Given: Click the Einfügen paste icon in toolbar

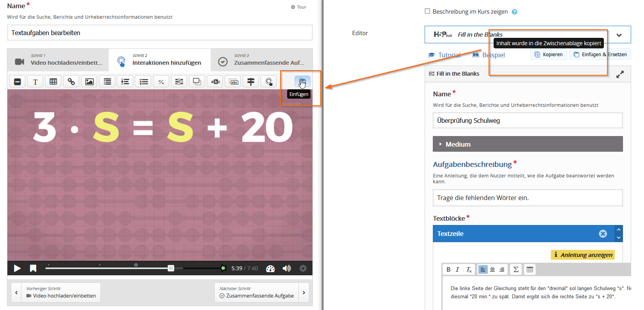Looking at the screenshot, I should pyautogui.click(x=302, y=82).
